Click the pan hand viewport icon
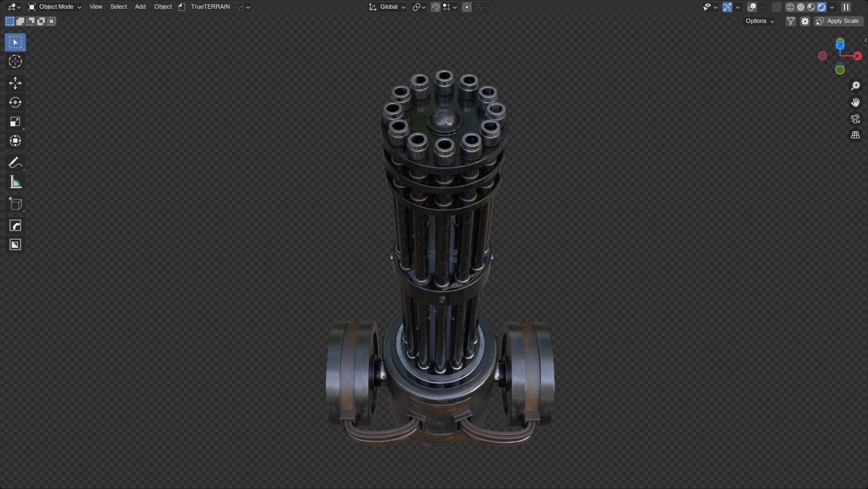The width and height of the screenshot is (868, 489). pos(855,102)
